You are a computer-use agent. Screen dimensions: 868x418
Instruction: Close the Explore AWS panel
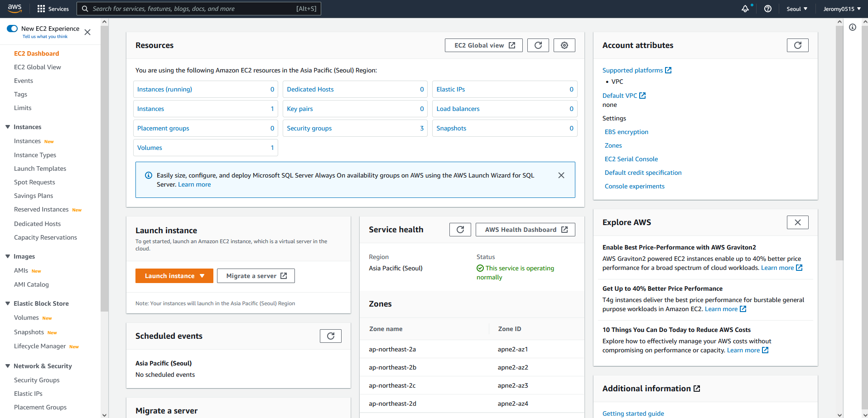pos(798,222)
